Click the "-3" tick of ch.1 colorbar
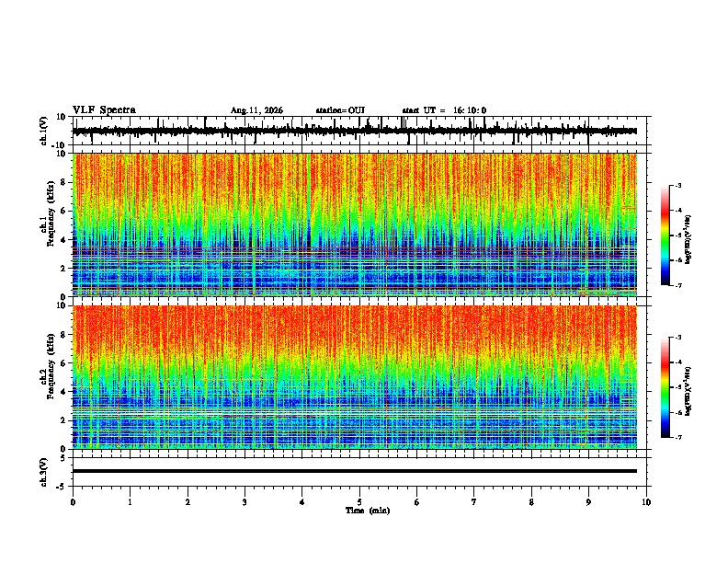 [678, 185]
